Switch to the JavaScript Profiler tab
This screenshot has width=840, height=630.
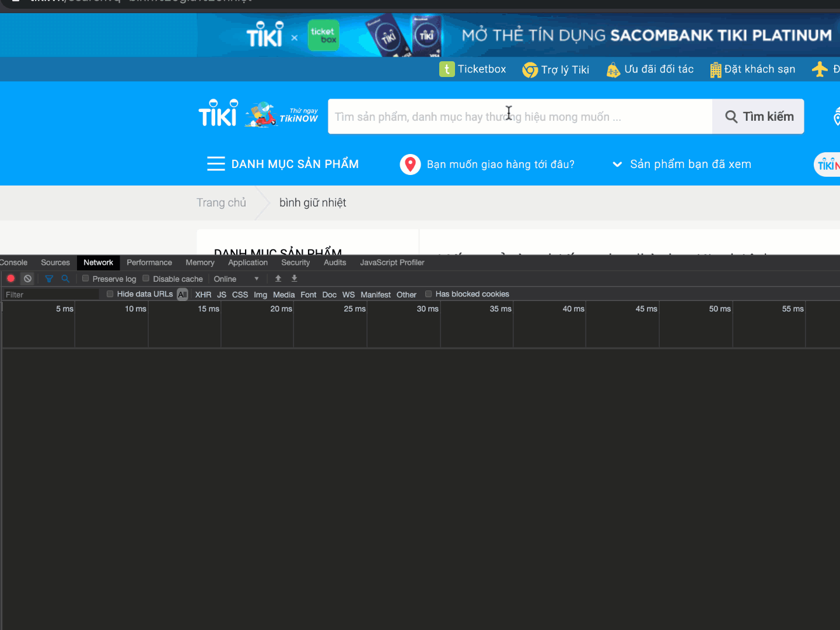point(392,262)
